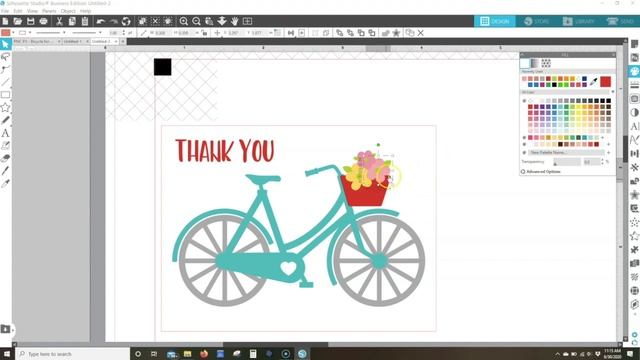This screenshot has height=360, width=640.
Task: Switch to the LIBRARY tab
Action: coord(578,21)
